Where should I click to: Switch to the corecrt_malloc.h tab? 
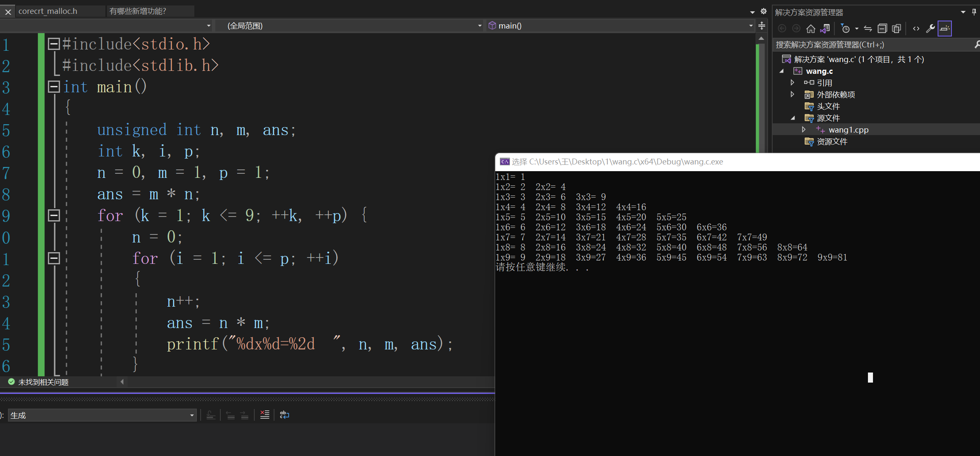(48, 11)
